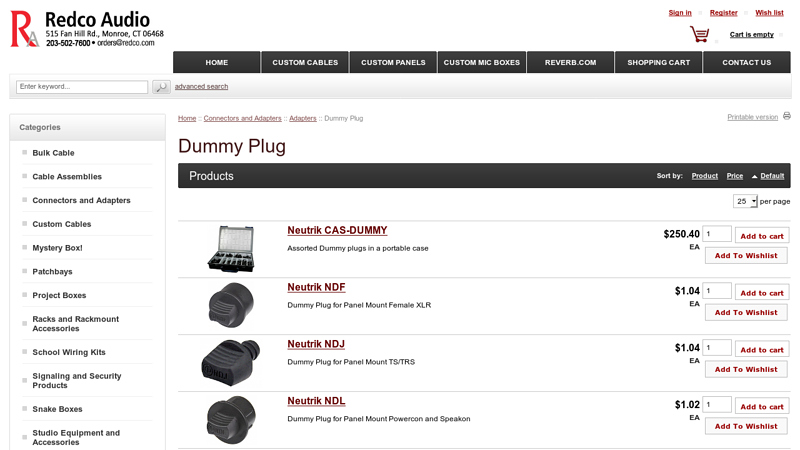
Task: Click Connectors and Adapters breadcrumb
Action: click(x=242, y=118)
